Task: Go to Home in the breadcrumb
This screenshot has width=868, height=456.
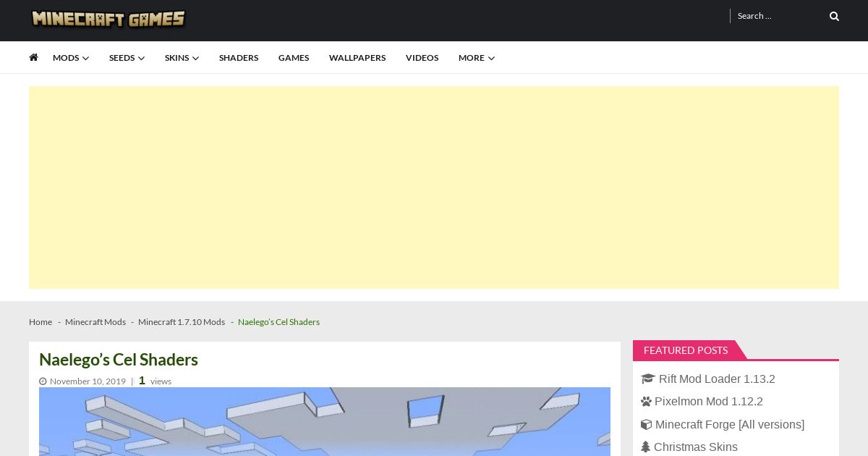Action: [41, 322]
